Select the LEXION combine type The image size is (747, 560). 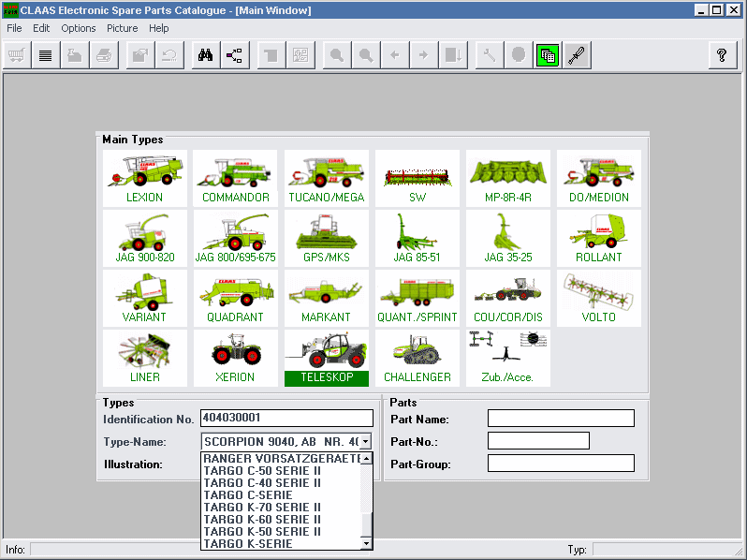click(x=145, y=178)
